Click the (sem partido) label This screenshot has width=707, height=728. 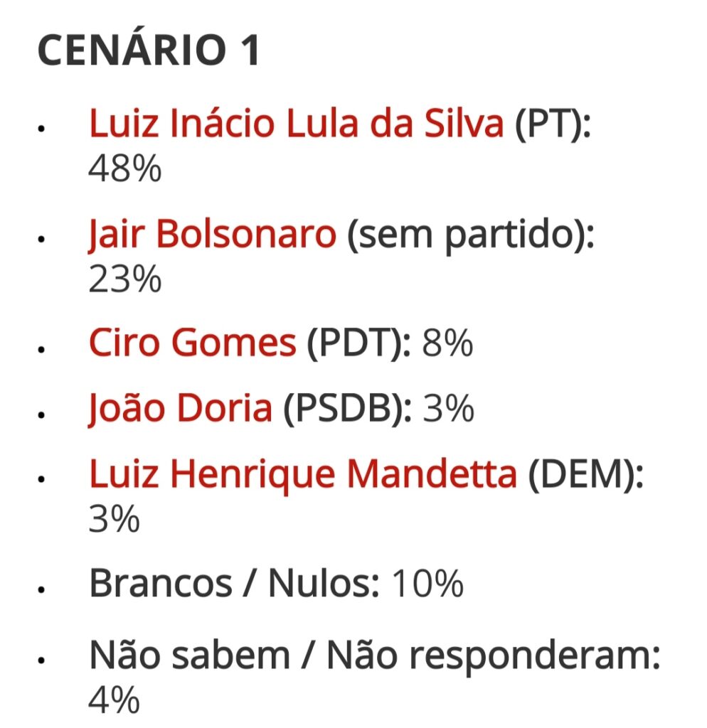(469, 235)
